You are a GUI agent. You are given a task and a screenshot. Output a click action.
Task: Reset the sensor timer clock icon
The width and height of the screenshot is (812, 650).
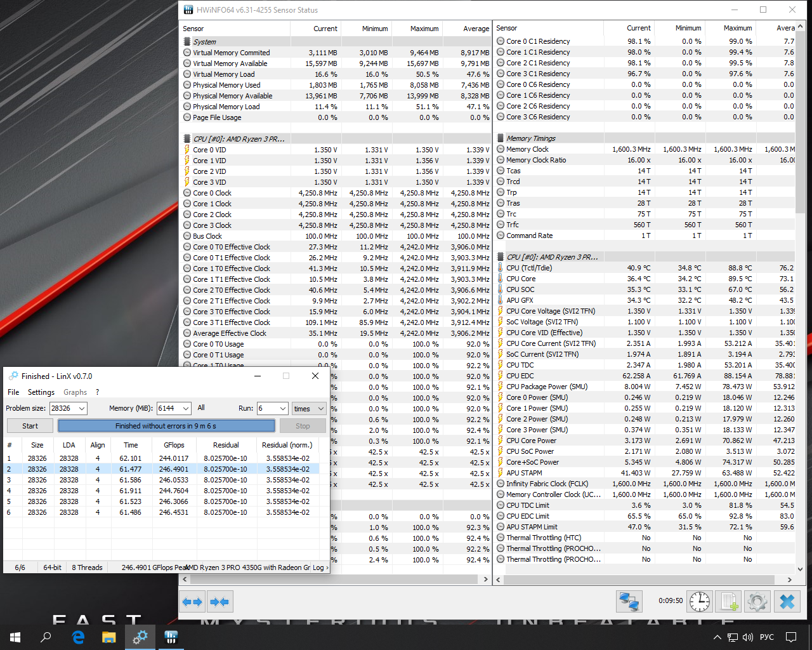click(700, 601)
